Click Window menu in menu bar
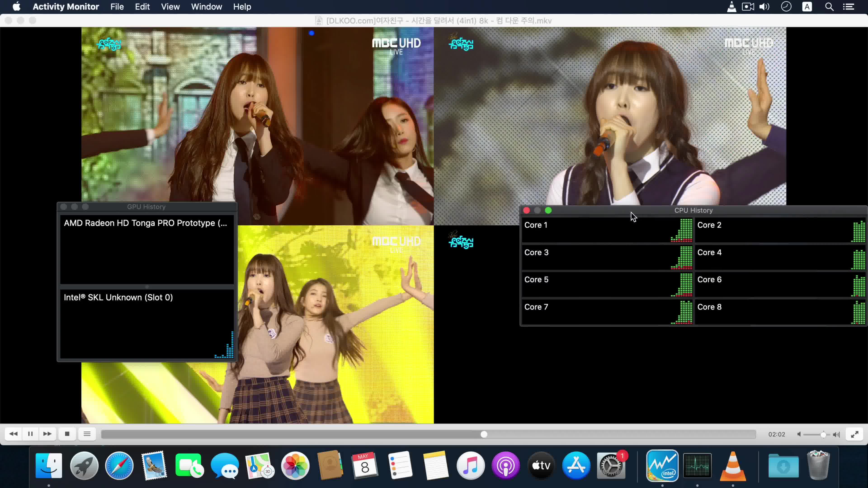The width and height of the screenshot is (868, 488). (x=207, y=7)
